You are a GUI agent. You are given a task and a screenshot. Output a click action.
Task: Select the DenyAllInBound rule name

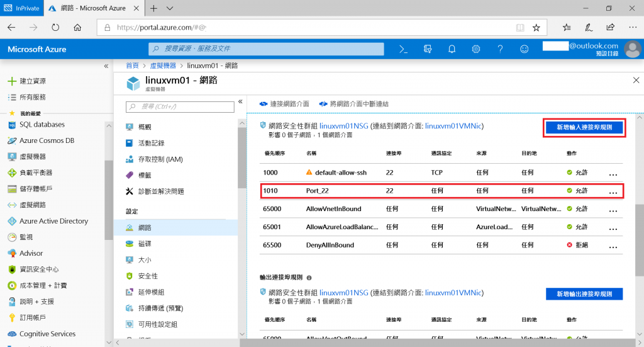330,245
